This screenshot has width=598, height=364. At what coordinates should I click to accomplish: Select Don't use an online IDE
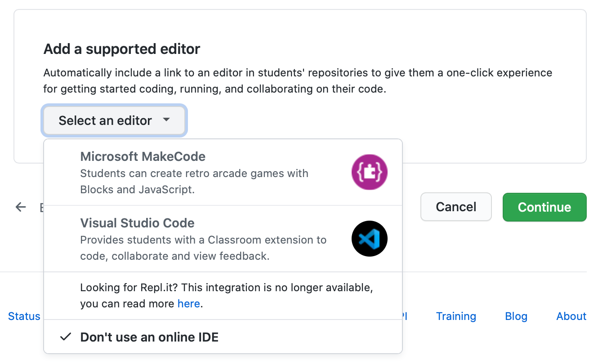pyautogui.click(x=223, y=337)
